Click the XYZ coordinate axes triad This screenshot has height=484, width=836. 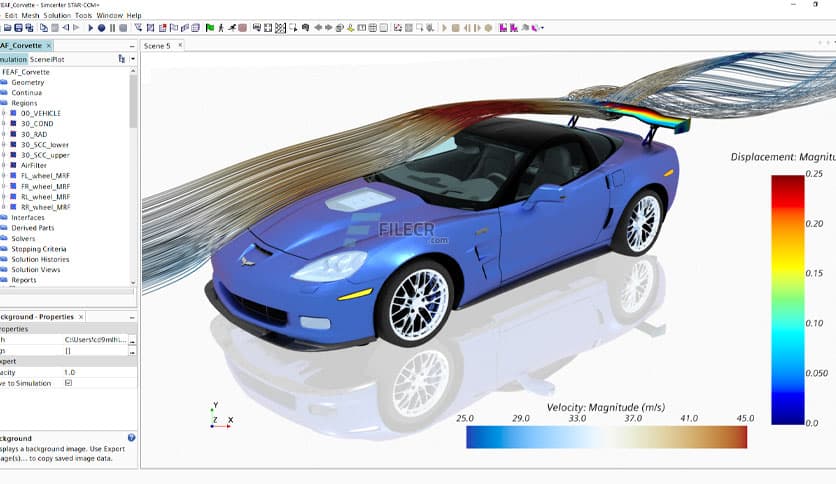[221, 416]
